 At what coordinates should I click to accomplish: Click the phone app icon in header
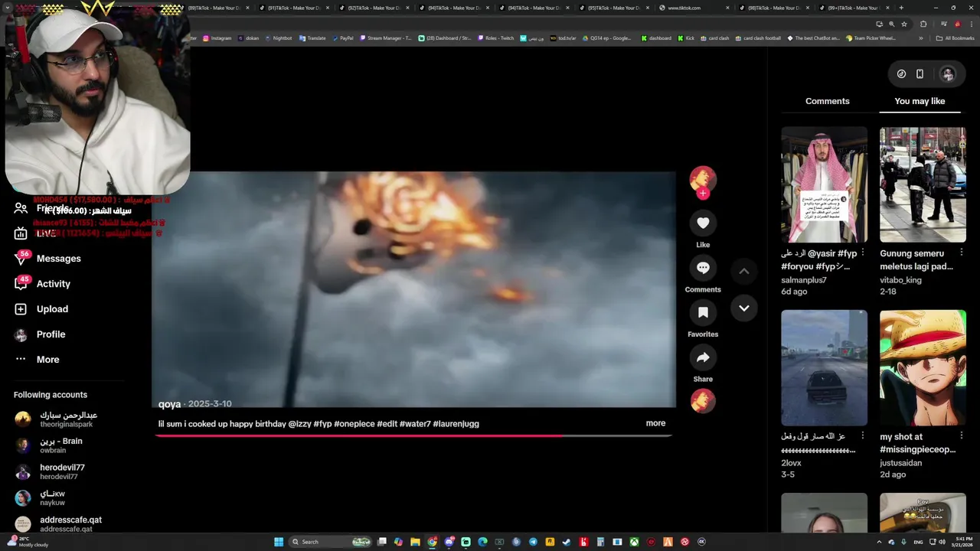pyautogui.click(x=920, y=74)
